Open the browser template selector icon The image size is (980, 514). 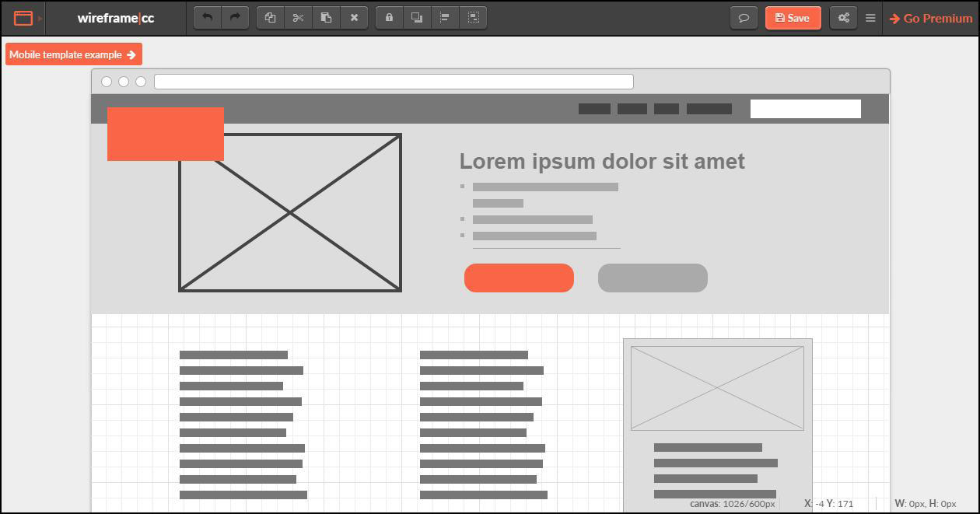tap(23, 18)
